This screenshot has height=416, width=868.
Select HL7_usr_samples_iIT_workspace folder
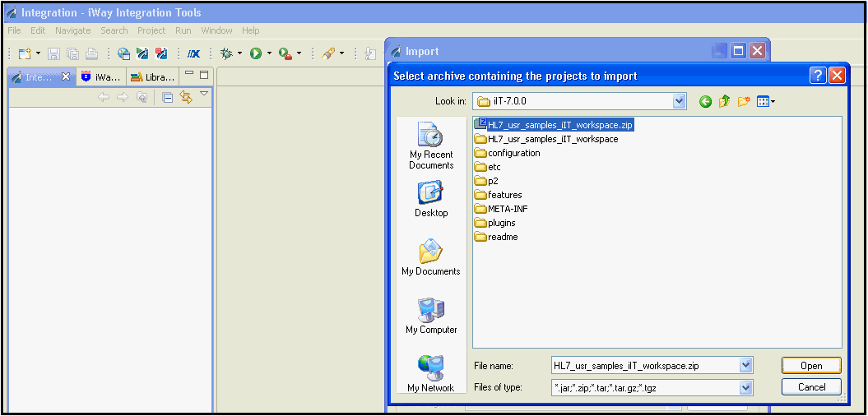coord(546,139)
